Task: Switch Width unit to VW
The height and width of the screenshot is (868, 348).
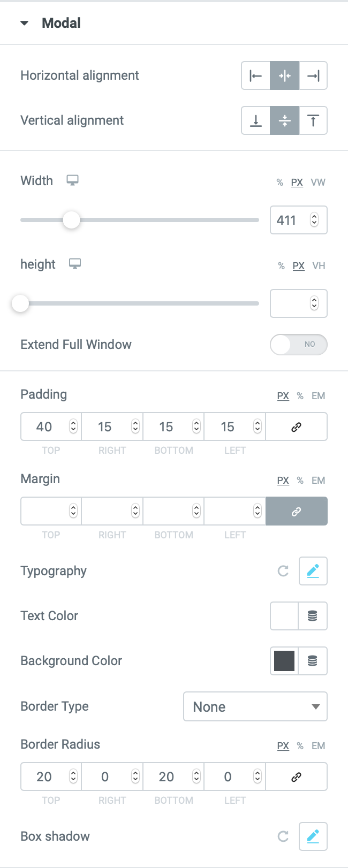Action: [x=318, y=182]
